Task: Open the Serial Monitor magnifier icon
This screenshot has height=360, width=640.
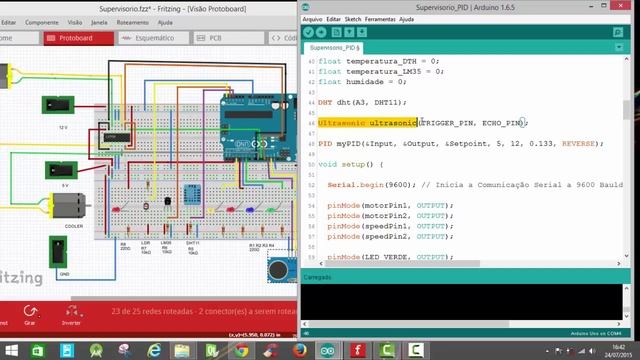Action: 618,32
